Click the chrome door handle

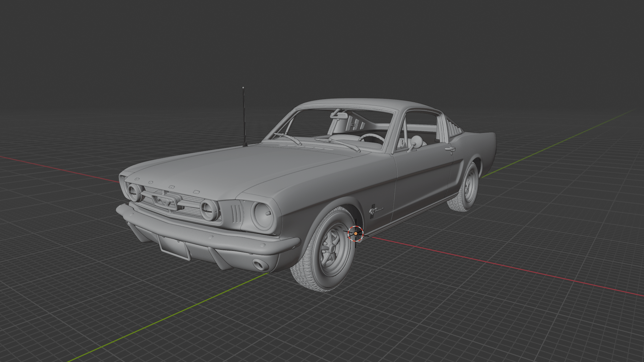[450, 149]
